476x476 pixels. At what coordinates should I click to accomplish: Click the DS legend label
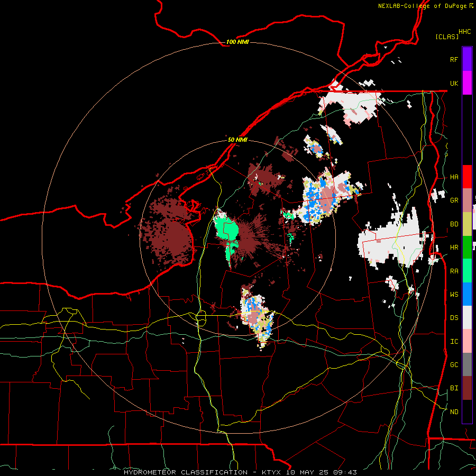(x=454, y=318)
